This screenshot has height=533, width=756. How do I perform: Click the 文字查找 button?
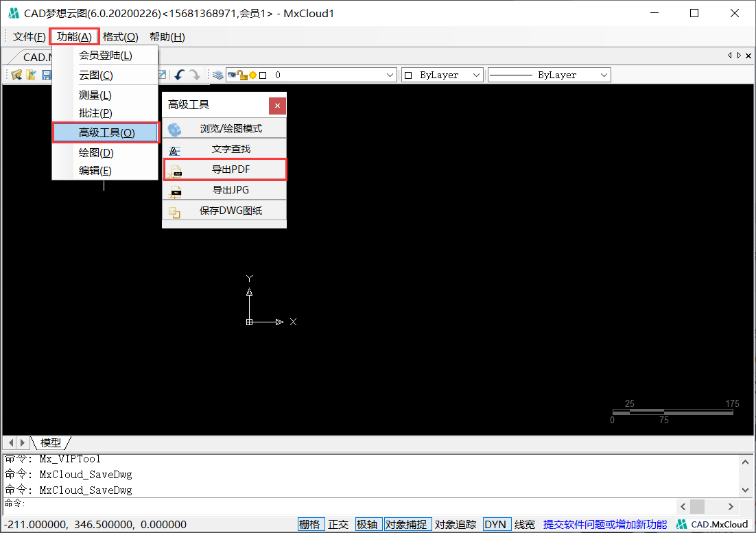coord(225,149)
